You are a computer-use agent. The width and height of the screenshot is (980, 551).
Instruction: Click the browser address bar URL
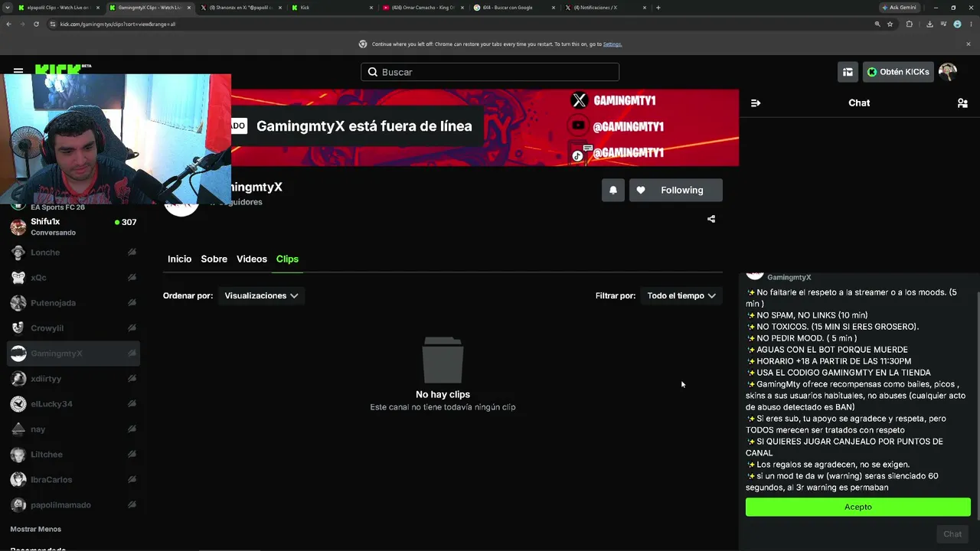(x=118, y=24)
